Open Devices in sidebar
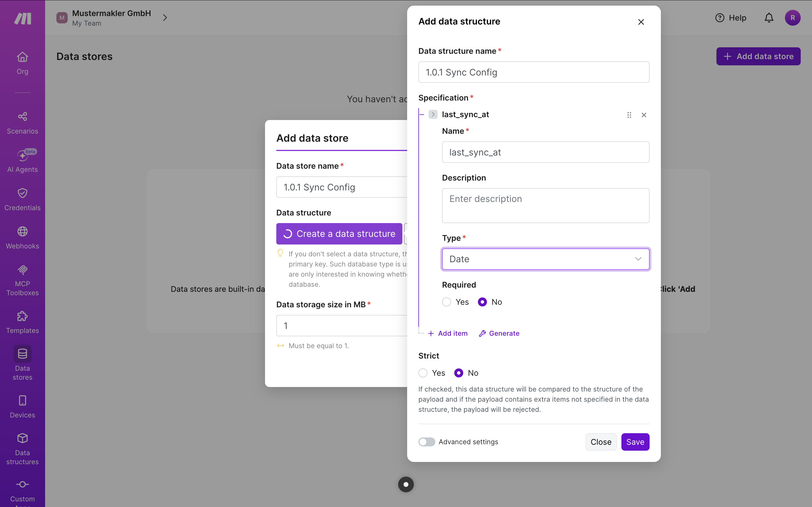The height and width of the screenshot is (507, 812). click(x=23, y=406)
